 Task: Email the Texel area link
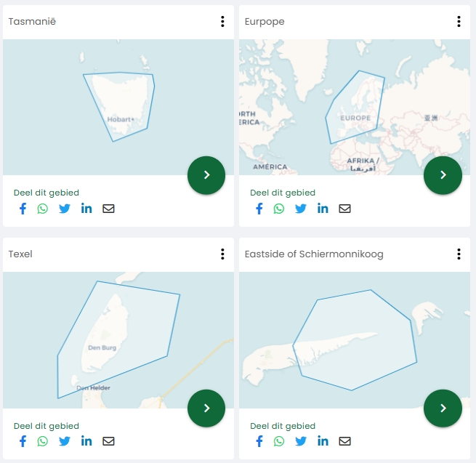[108, 441]
